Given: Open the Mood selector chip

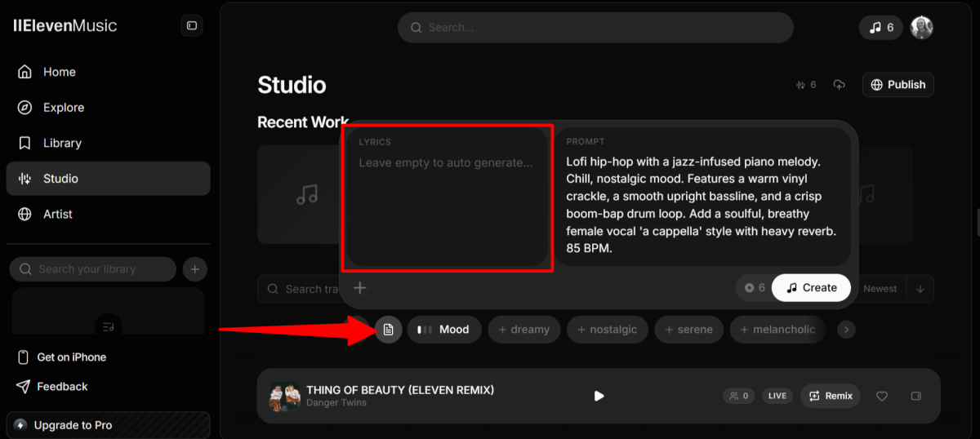Looking at the screenshot, I should coord(444,330).
